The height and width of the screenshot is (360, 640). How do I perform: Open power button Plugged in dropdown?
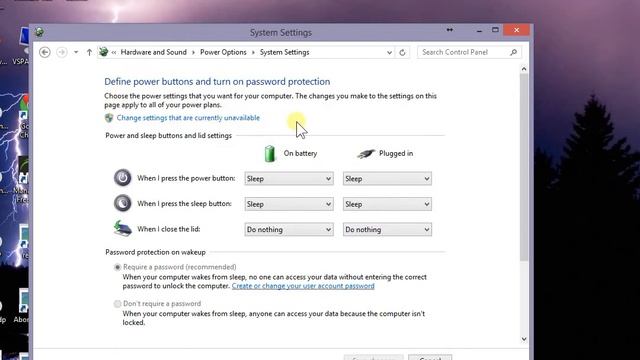[x=387, y=179]
